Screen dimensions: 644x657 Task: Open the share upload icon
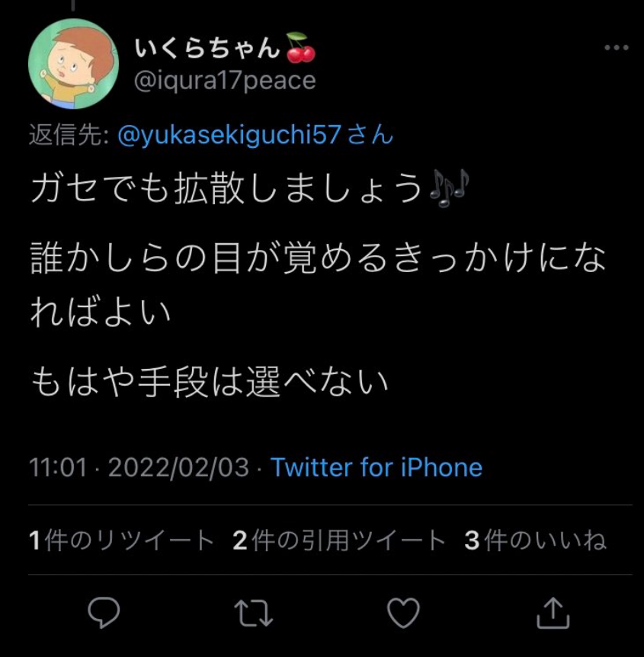pyautogui.click(x=553, y=613)
